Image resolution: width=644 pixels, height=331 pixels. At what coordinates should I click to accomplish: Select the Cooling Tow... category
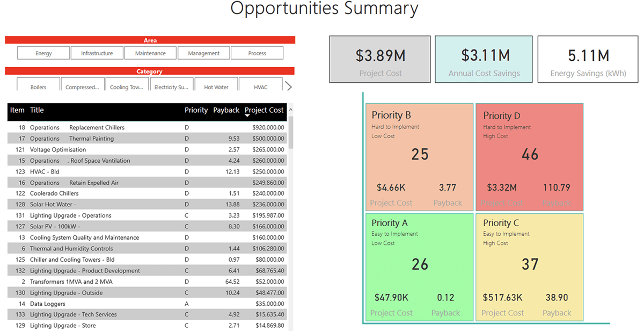coord(127,87)
